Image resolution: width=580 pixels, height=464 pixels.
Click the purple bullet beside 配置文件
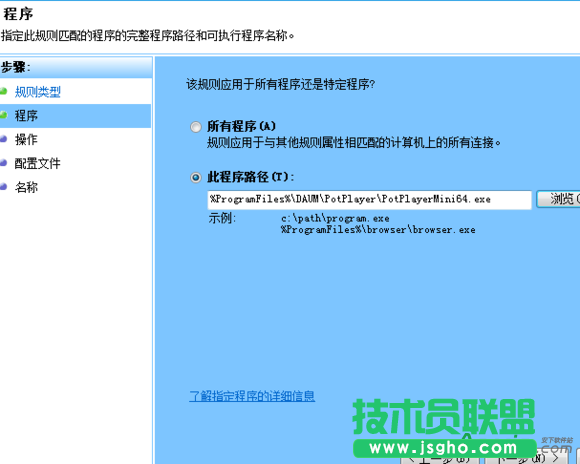pos(3,162)
